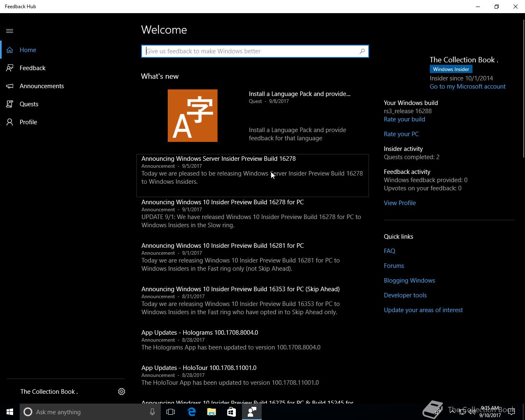525x420 pixels.
Task: Click the Feedback icon in sidebar
Action: coord(10,68)
